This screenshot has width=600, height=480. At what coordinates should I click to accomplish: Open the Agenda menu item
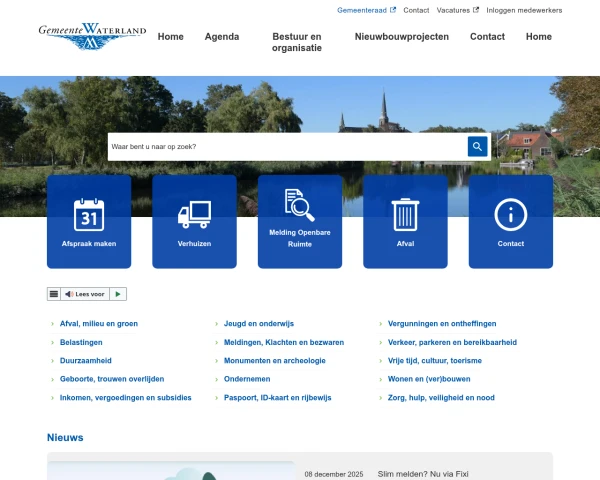click(x=222, y=37)
